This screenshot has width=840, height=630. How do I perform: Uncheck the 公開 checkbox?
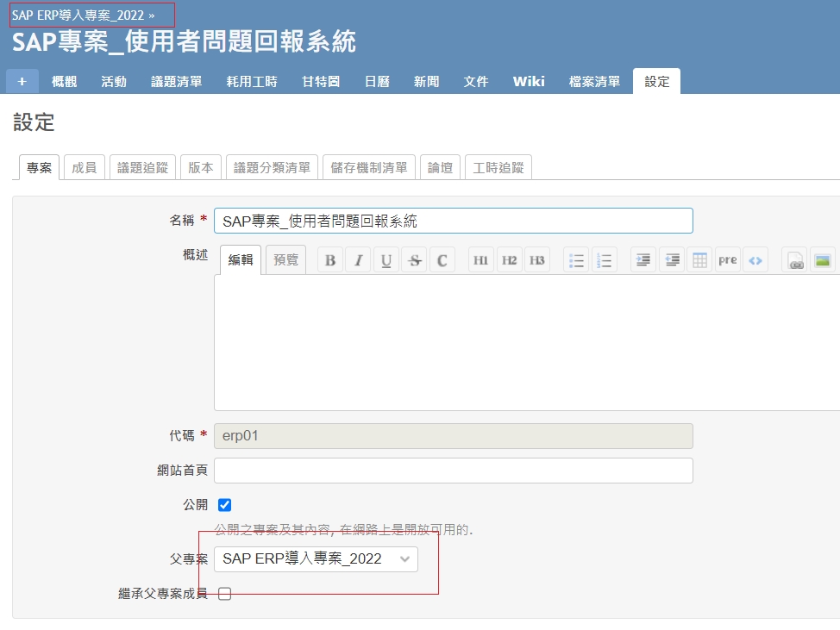(225, 505)
